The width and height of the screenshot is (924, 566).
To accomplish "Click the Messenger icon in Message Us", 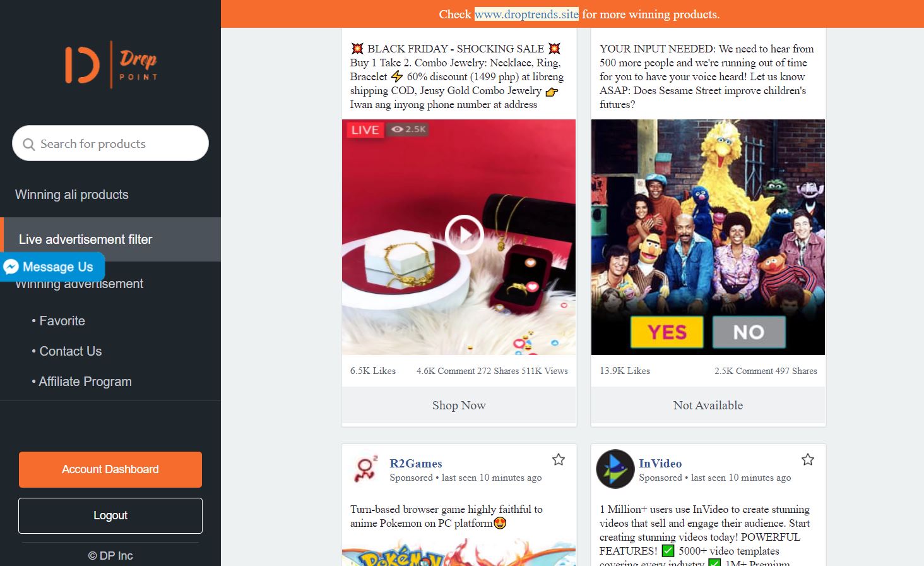I will 11,267.
